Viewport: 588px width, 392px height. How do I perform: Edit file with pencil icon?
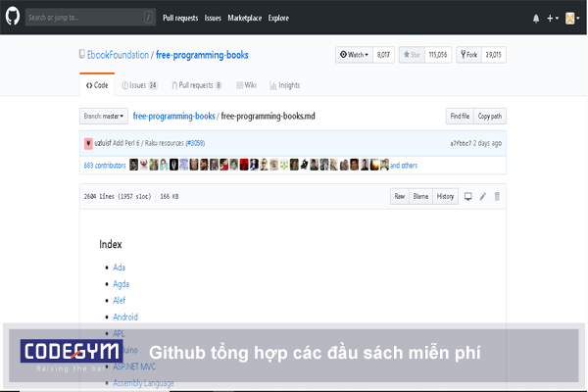482,196
